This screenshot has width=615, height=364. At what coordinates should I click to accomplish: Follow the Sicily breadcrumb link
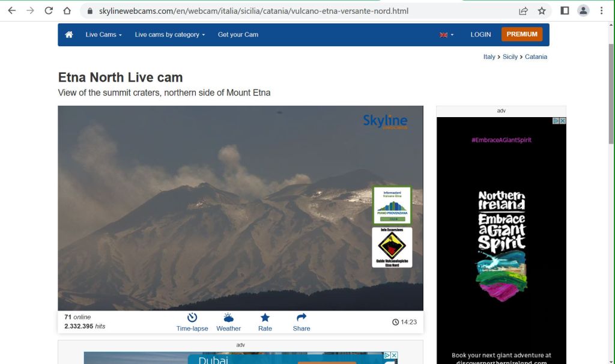510,57
